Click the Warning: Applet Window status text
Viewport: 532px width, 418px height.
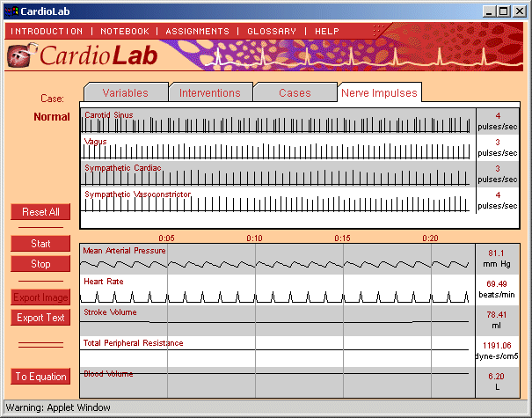[58, 407]
